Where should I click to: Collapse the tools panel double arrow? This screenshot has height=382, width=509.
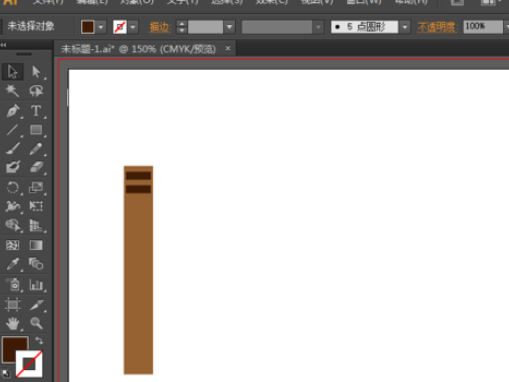tap(3, 45)
